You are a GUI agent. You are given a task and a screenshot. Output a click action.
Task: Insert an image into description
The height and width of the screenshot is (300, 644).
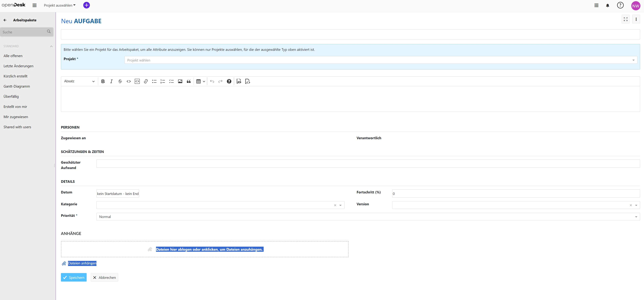tap(180, 81)
